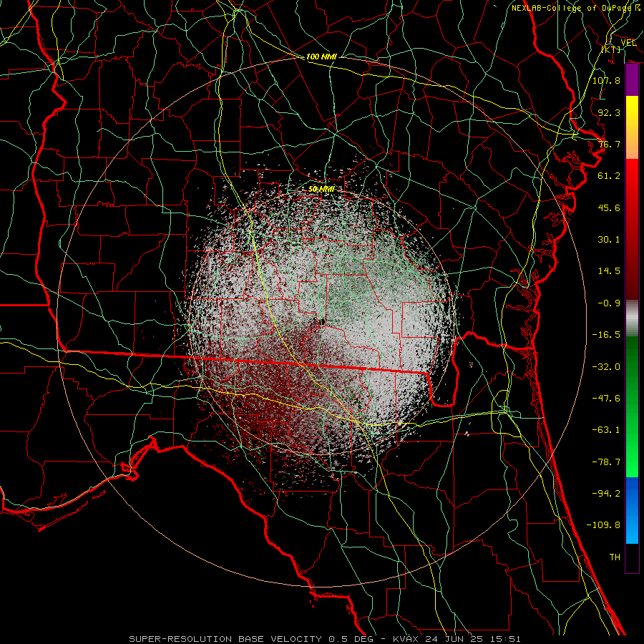Click the radar site marker at map center
The height and width of the screenshot is (644, 644).
pos(323,321)
